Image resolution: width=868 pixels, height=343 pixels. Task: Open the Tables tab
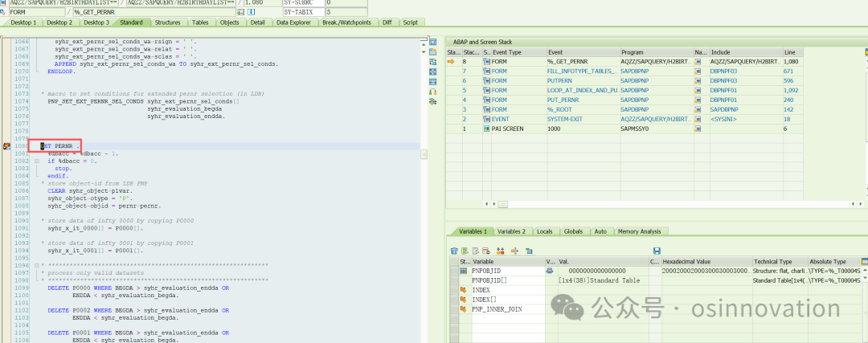tap(200, 22)
